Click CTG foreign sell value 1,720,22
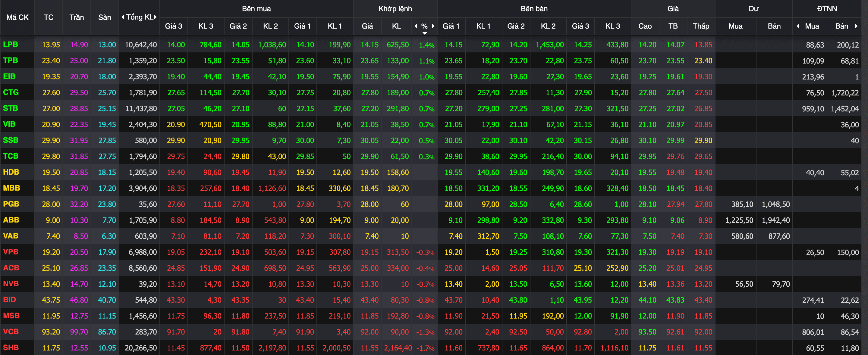Screen dimensions: 868x355 (845, 93)
